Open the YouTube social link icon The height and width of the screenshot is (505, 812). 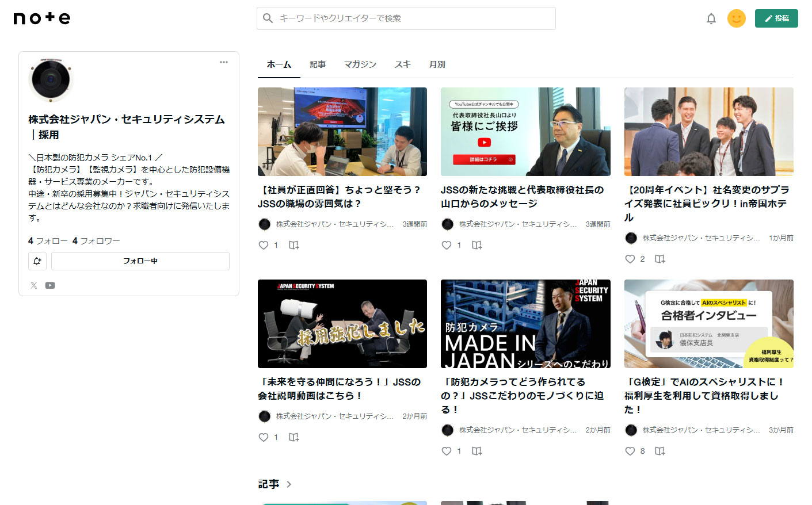pyautogui.click(x=50, y=285)
